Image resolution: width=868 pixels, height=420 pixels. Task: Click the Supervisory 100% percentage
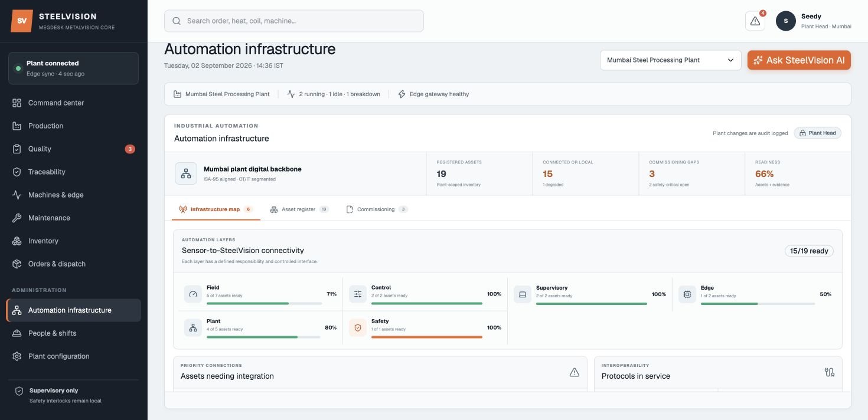click(x=659, y=294)
